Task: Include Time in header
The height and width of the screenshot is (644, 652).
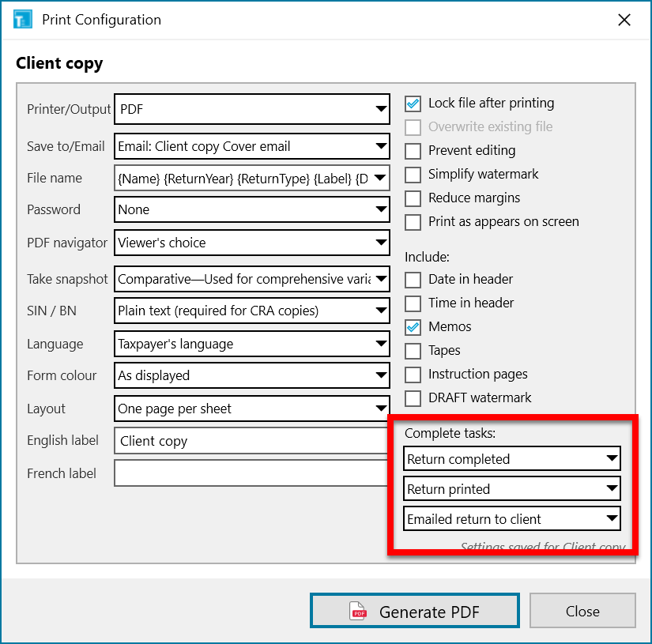Action: tap(413, 303)
